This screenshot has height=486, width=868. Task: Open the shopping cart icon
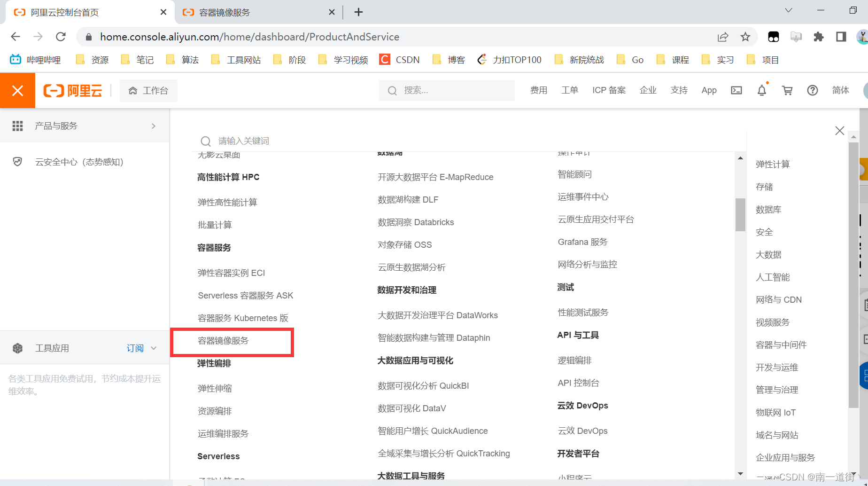pos(787,90)
